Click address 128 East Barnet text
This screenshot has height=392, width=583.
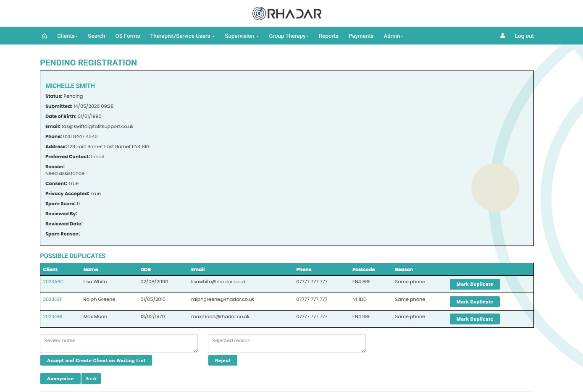109,146
